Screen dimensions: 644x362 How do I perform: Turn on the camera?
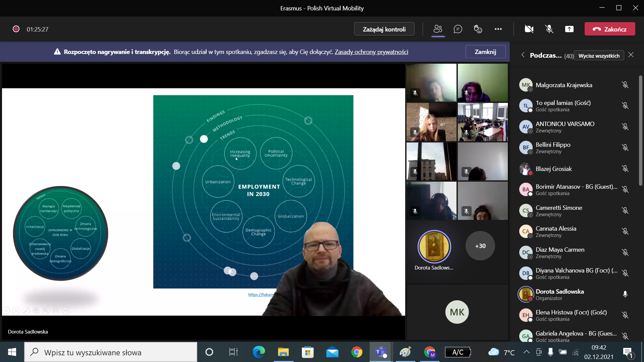[x=529, y=29]
